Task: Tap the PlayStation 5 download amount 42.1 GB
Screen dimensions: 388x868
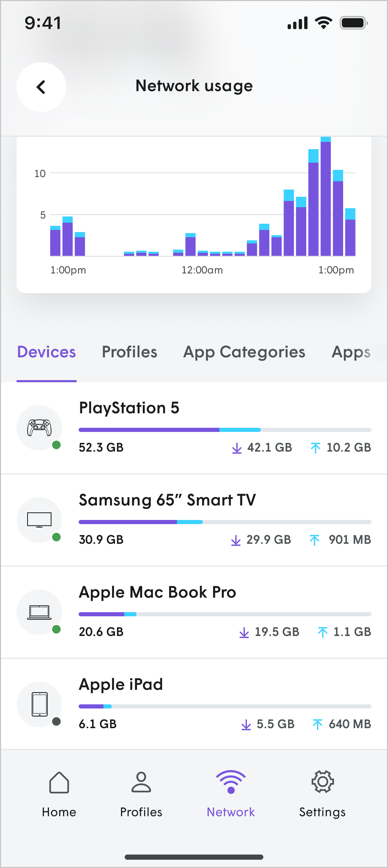Action: (x=269, y=447)
